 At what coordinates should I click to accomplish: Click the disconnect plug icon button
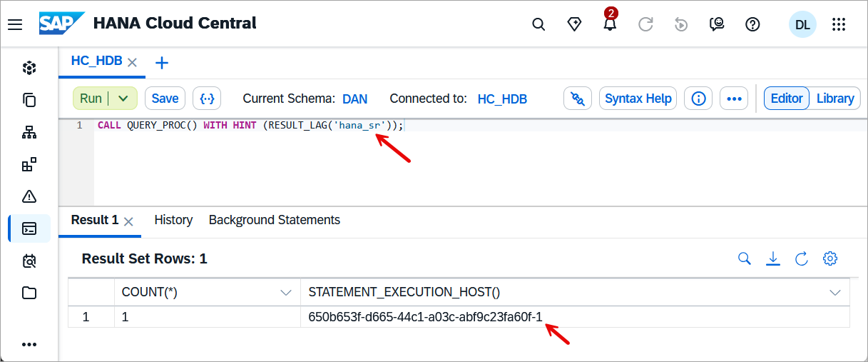tap(578, 99)
